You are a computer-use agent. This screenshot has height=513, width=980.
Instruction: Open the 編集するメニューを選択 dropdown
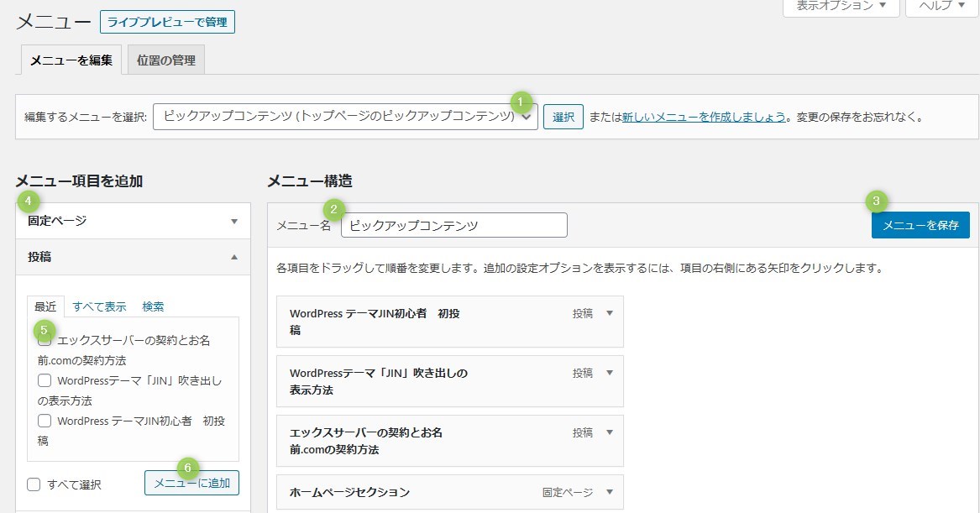[345, 116]
